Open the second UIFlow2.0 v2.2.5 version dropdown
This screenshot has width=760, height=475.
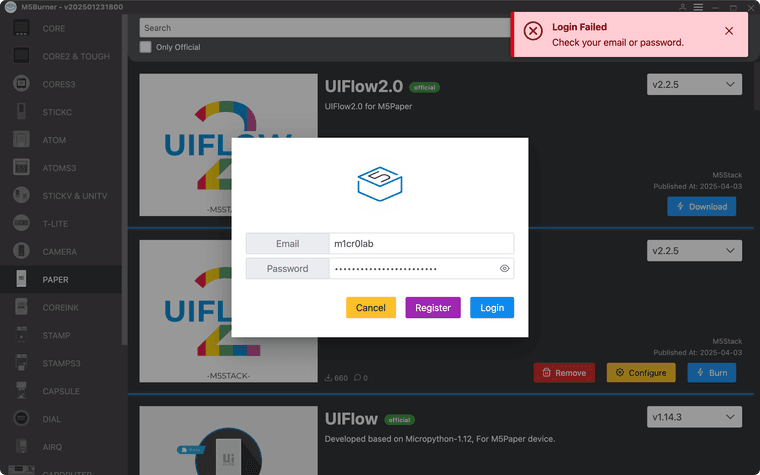(694, 251)
